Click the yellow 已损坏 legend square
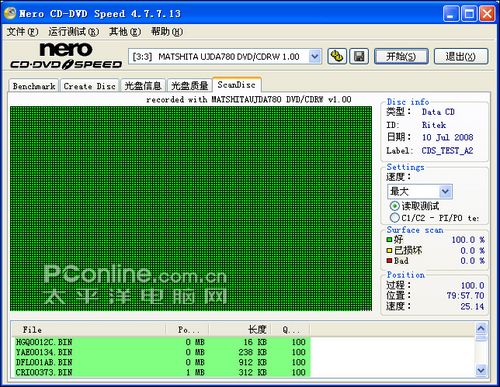The image size is (500, 387). [x=389, y=250]
